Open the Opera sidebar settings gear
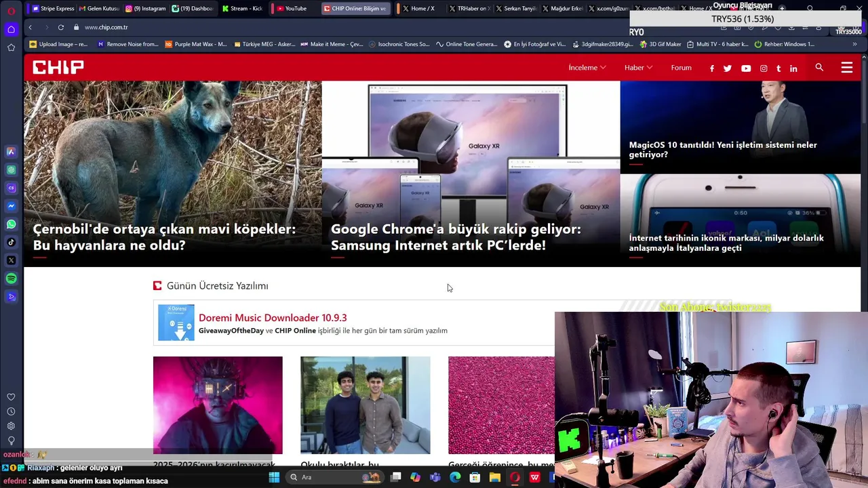The width and height of the screenshot is (868, 488). pos(11,426)
